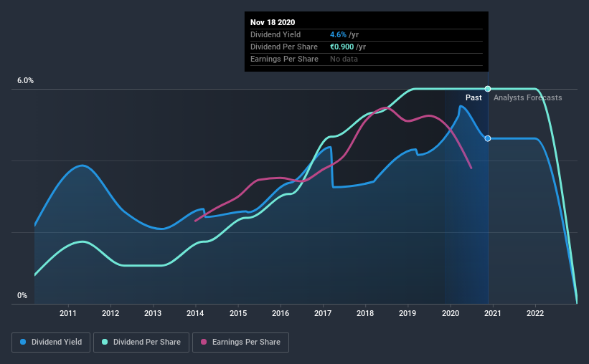The width and height of the screenshot is (589, 364).
Task: Click the 2012 x-axis label
Action: (x=110, y=313)
